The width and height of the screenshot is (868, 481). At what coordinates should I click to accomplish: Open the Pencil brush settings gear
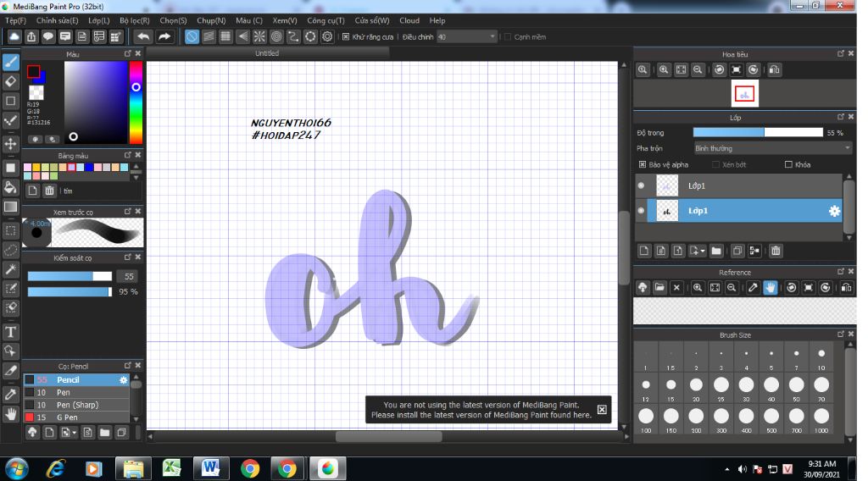[x=124, y=380]
